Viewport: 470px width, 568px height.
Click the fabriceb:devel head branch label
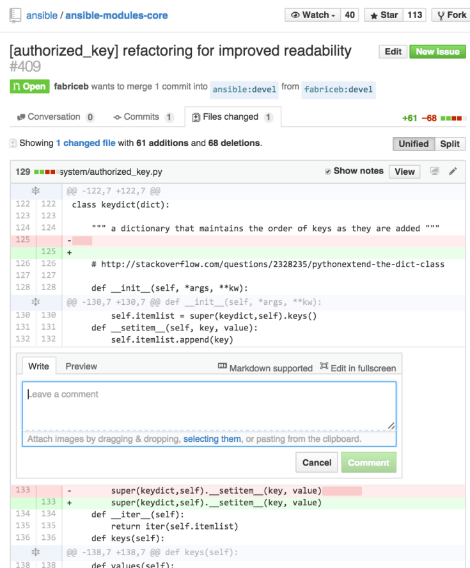(x=338, y=89)
